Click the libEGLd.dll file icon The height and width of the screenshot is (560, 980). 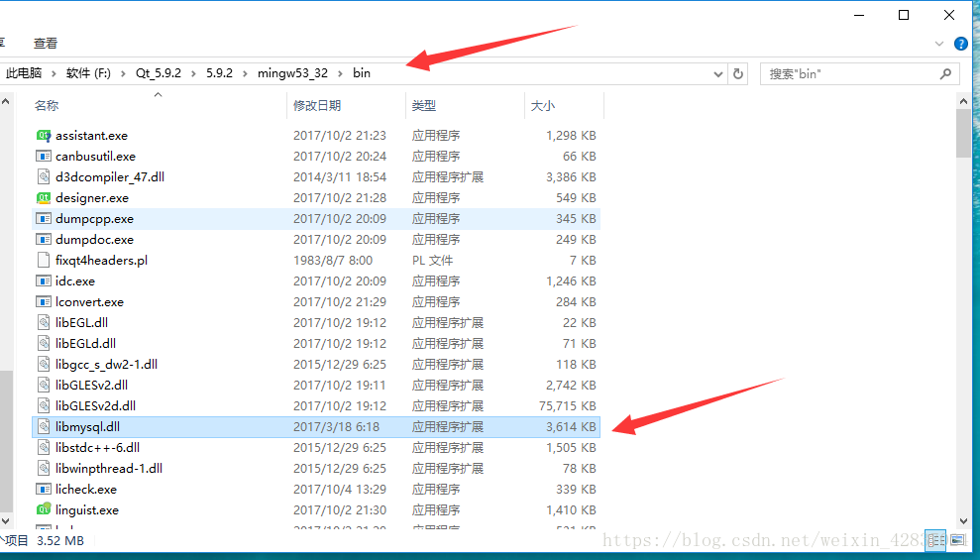(x=44, y=343)
